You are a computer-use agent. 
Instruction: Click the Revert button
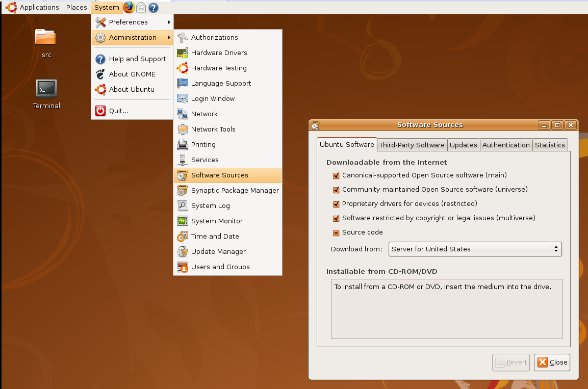(511, 362)
